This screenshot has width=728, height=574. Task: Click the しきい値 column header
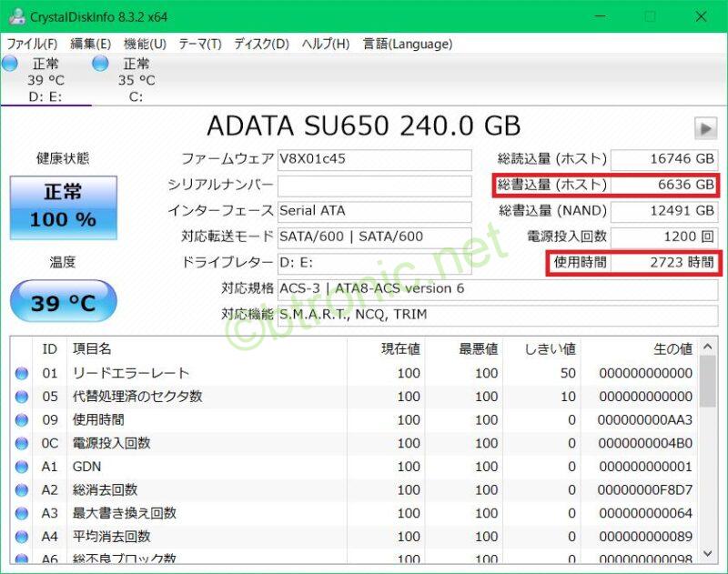pyautogui.click(x=541, y=349)
